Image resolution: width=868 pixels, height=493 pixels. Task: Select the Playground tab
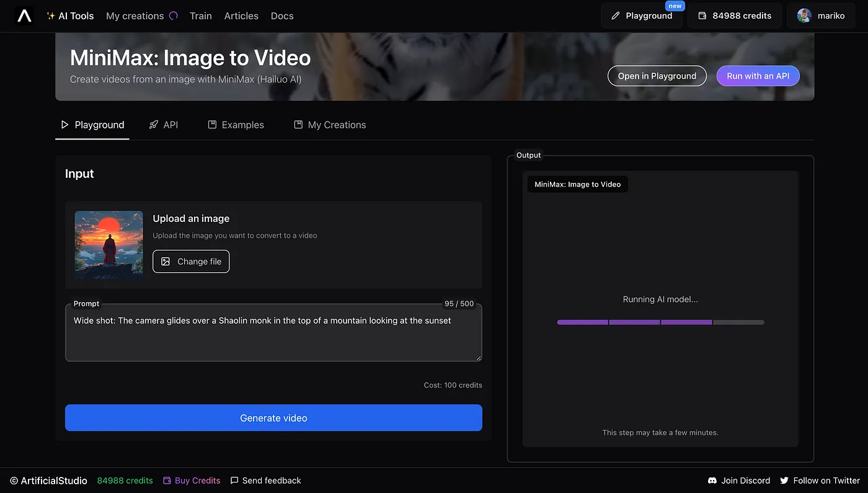(x=92, y=125)
